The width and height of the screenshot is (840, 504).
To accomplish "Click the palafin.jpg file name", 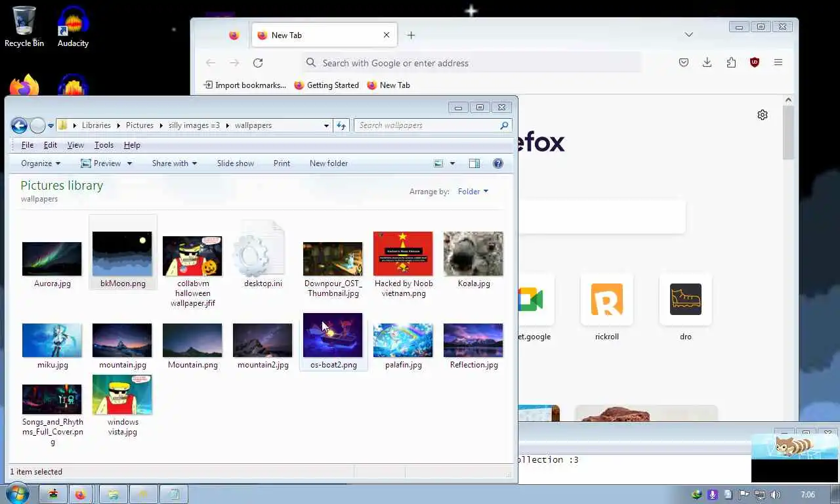I will (x=404, y=365).
